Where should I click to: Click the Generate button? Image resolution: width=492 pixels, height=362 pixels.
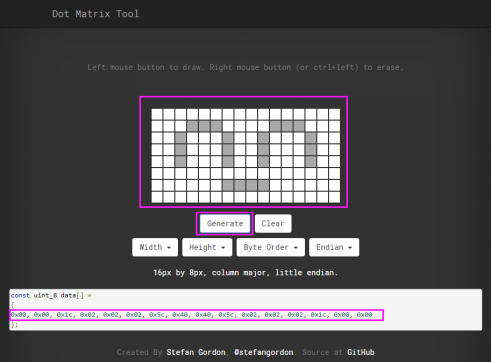[x=225, y=223]
